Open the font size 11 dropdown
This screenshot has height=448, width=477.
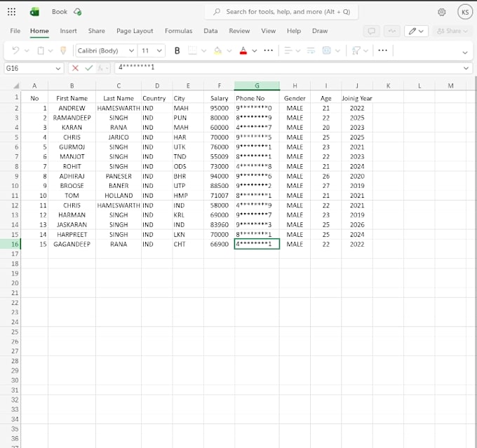[159, 50]
